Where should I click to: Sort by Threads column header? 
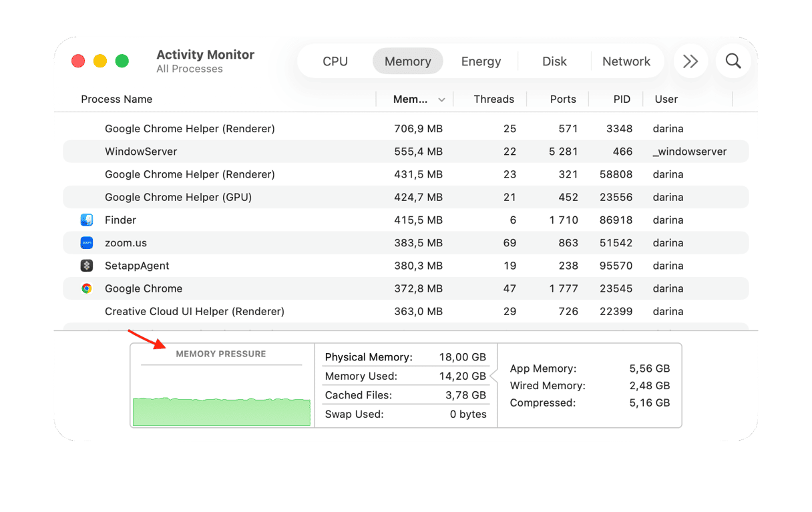493,99
